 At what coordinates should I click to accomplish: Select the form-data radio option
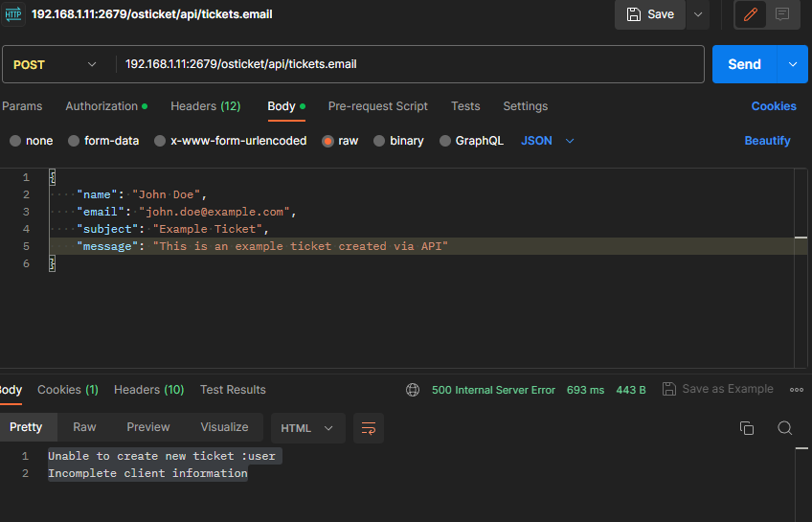point(74,141)
